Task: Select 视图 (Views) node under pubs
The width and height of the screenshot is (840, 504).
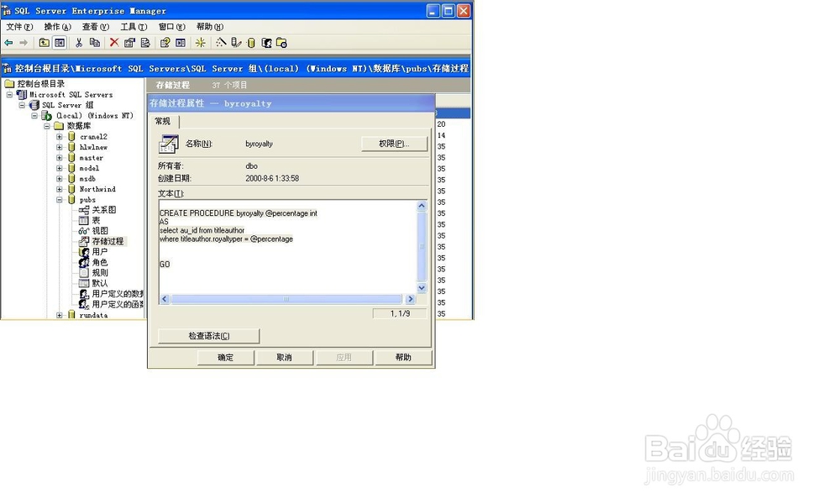Action: (100, 231)
